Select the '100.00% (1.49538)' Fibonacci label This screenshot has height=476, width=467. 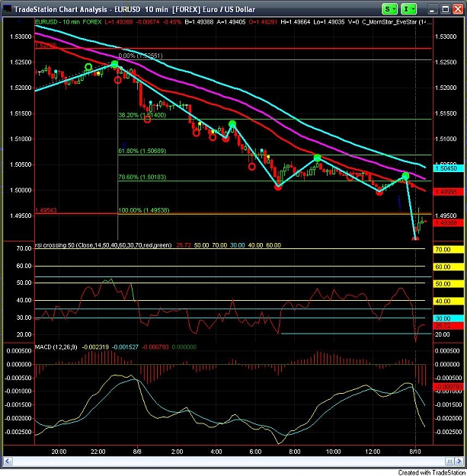pyautogui.click(x=144, y=210)
